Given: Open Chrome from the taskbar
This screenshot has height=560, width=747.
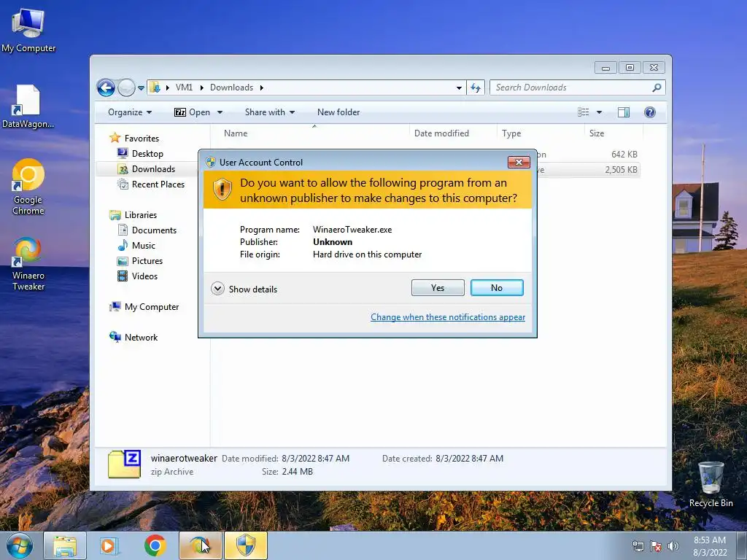Looking at the screenshot, I should click(x=155, y=545).
